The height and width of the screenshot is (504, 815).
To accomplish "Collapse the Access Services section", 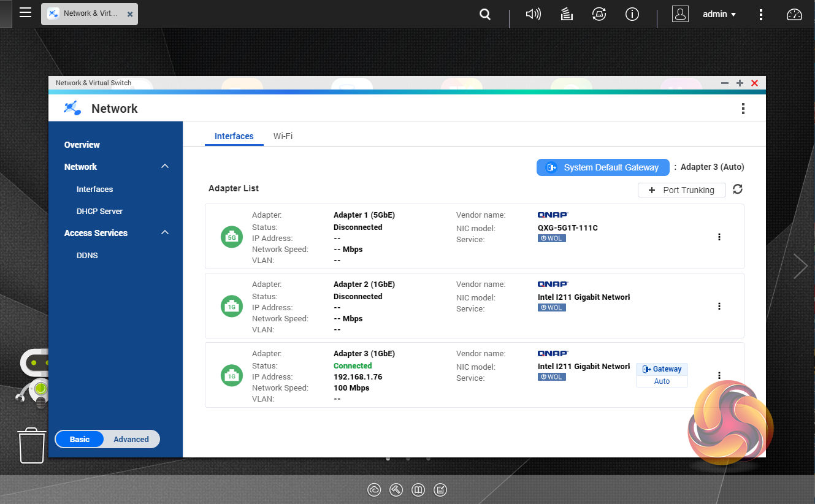I will 164,233.
